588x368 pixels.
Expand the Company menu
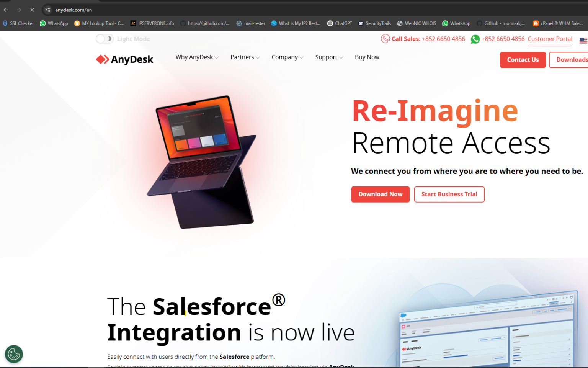click(x=287, y=57)
